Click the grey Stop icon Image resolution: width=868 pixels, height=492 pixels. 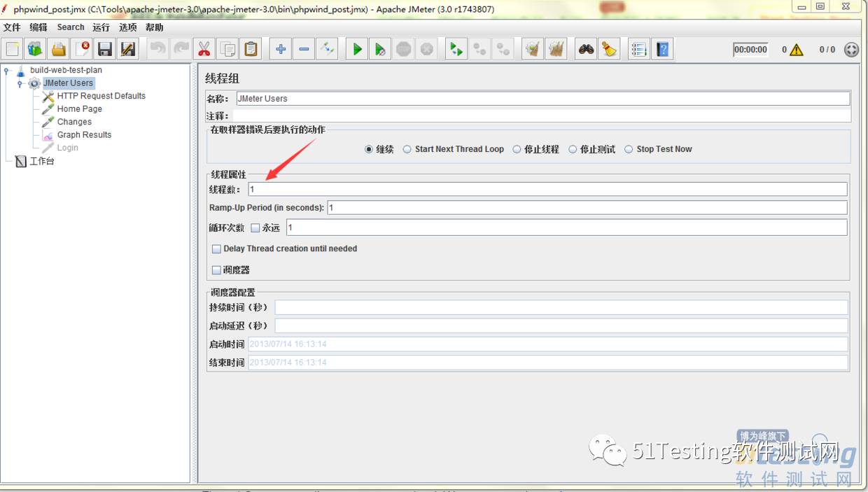[x=403, y=49]
